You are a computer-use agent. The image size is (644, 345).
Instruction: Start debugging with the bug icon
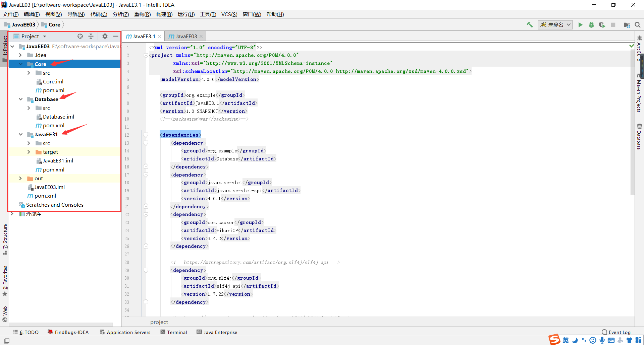591,25
